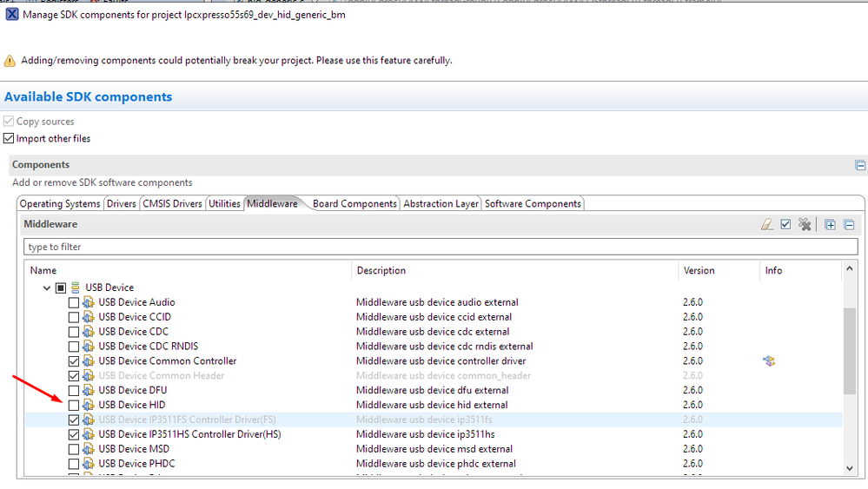
Task: Check the USB Device DFU checkbox
Action: click(x=74, y=391)
